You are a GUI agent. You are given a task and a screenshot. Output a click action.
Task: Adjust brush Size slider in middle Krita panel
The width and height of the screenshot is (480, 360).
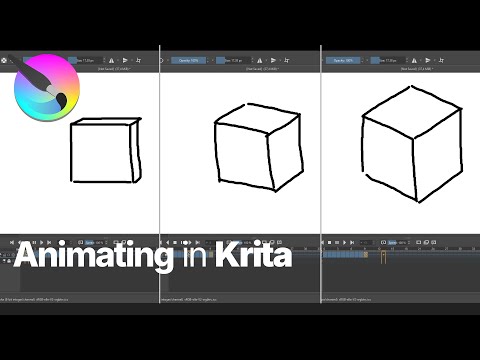[233, 60]
